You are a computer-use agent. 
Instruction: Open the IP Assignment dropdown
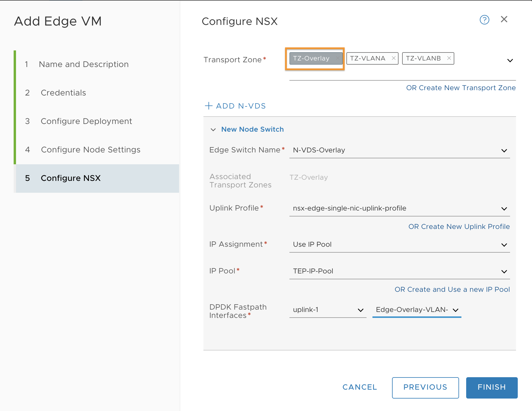pos(399,244)
